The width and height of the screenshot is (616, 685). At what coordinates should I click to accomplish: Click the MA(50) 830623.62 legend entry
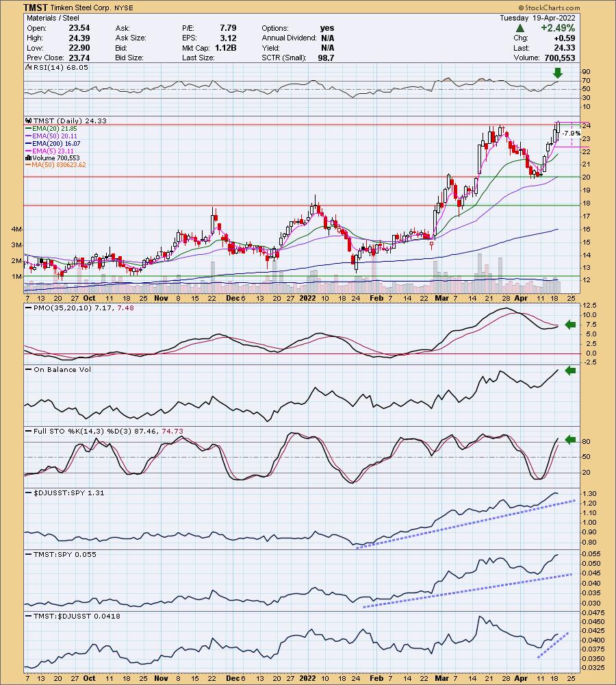[56, 164]
